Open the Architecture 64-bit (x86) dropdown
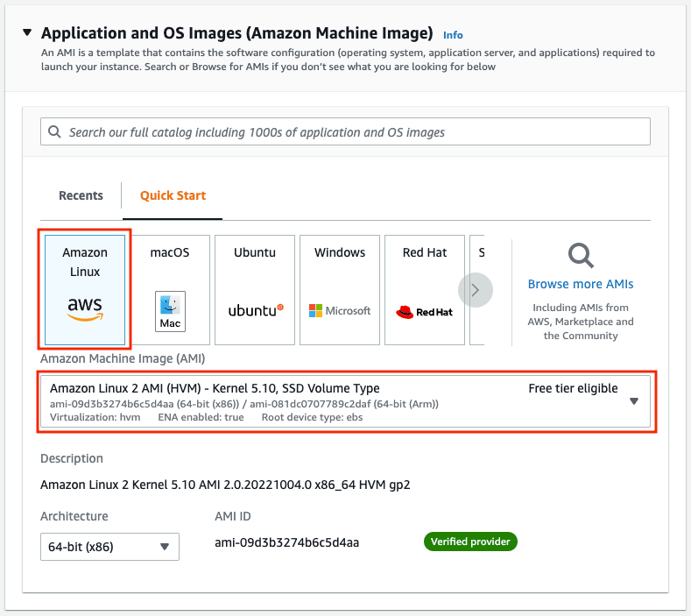 pyautogui.click(x=109, y=547)
